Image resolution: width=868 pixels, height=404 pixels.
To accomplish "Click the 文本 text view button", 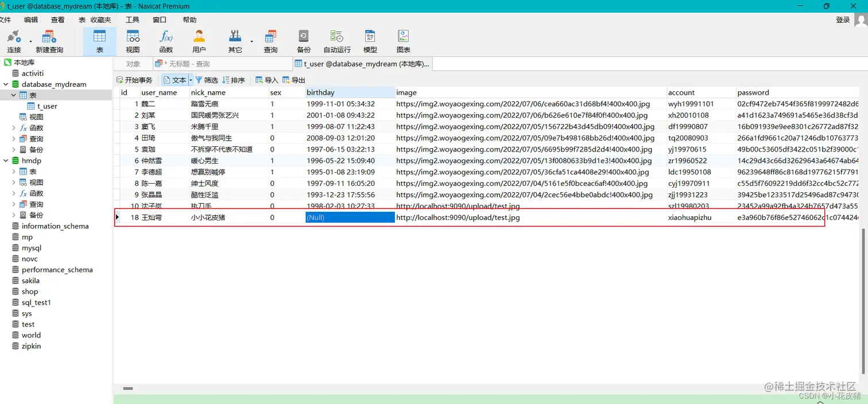I will pyautogui.click(x=175, y=80).
